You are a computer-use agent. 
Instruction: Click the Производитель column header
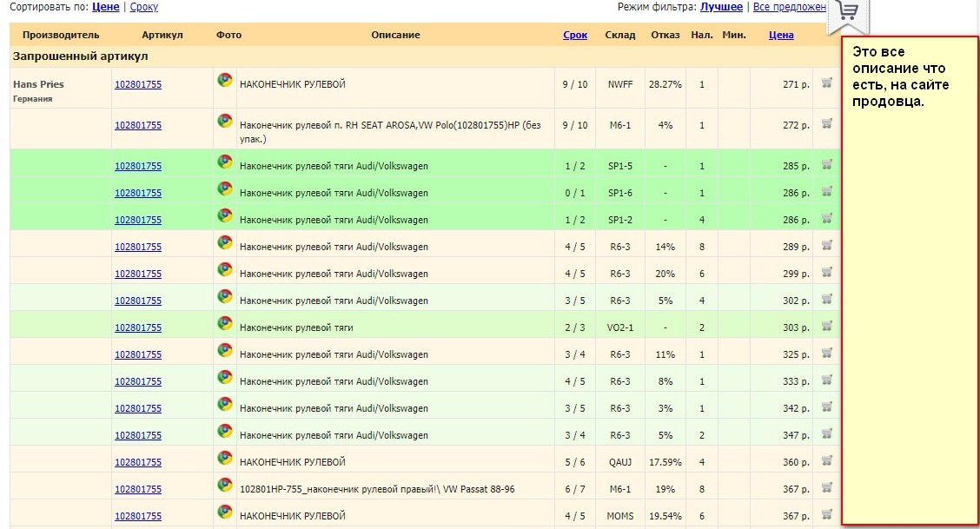tap(61, 35)
